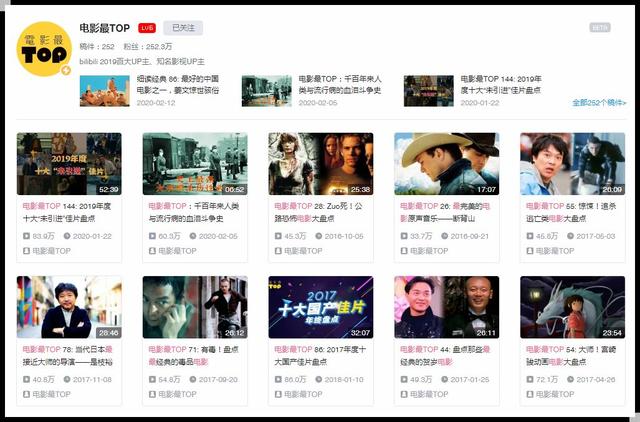Play the 千百年来人类与流行病 grid video thumbnail
Screen dimensions: 640x422
coord(195,164)
